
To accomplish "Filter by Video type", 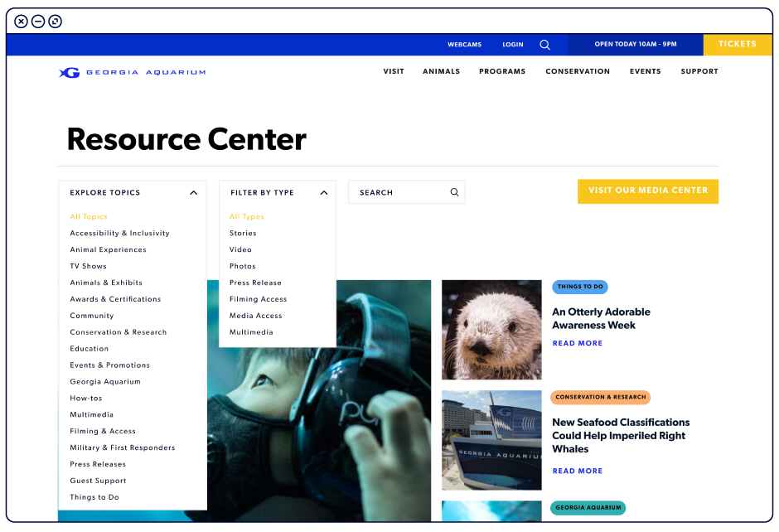I will [x=240, y=249].
